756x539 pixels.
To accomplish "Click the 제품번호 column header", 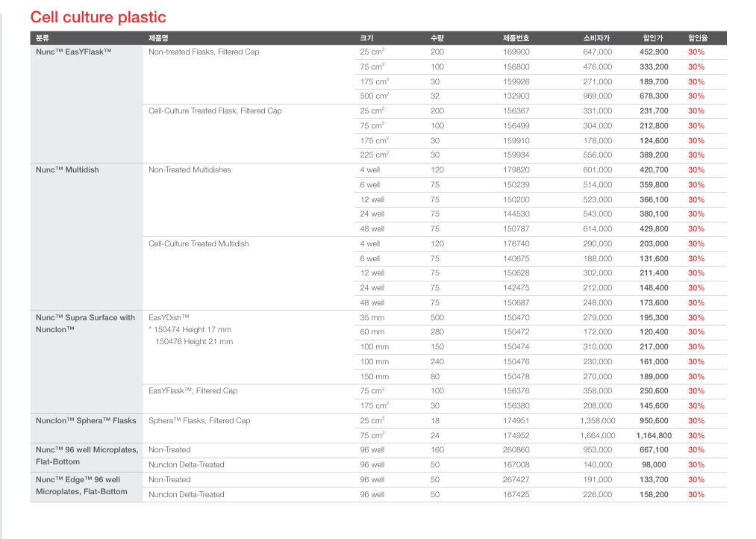I will point(516,37).
